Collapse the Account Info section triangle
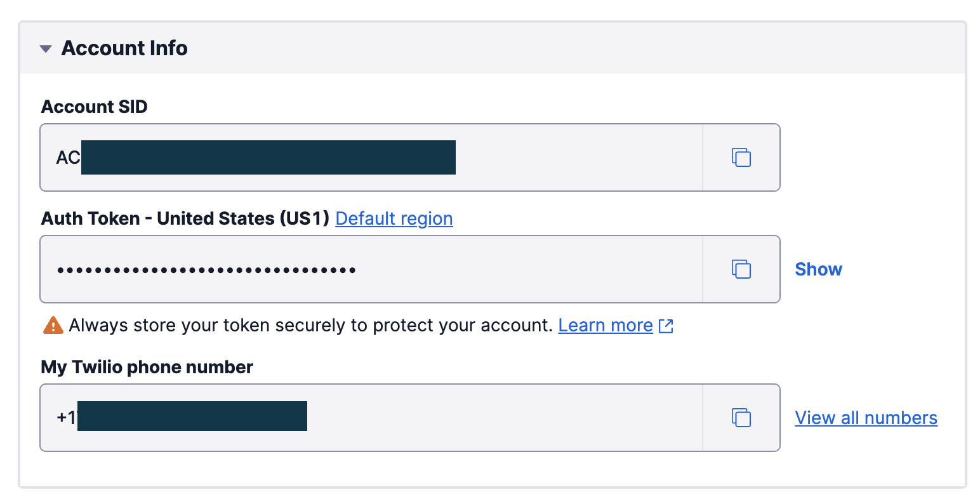This screenshot has width=980, height=504. click(x=46, y=49)
